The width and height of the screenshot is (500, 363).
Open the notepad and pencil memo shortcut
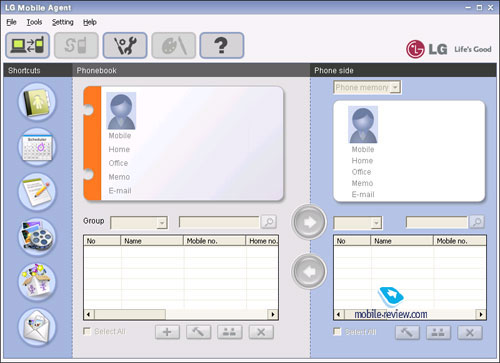pyautogui.click(x=37, y=192)
